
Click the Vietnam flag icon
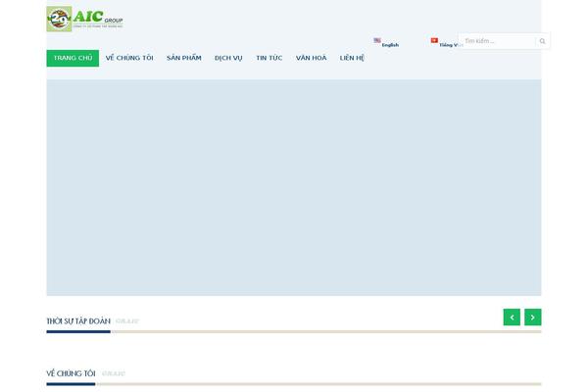click(434, 40)
